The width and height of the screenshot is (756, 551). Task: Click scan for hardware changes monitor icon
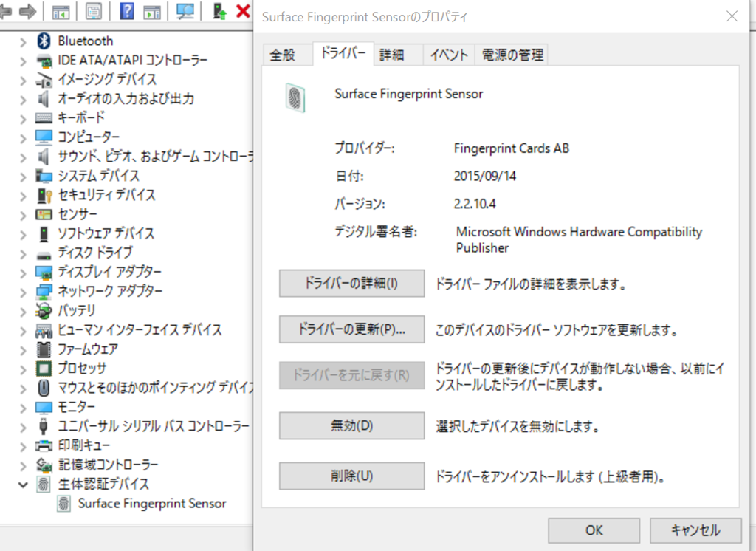point(185,12)
